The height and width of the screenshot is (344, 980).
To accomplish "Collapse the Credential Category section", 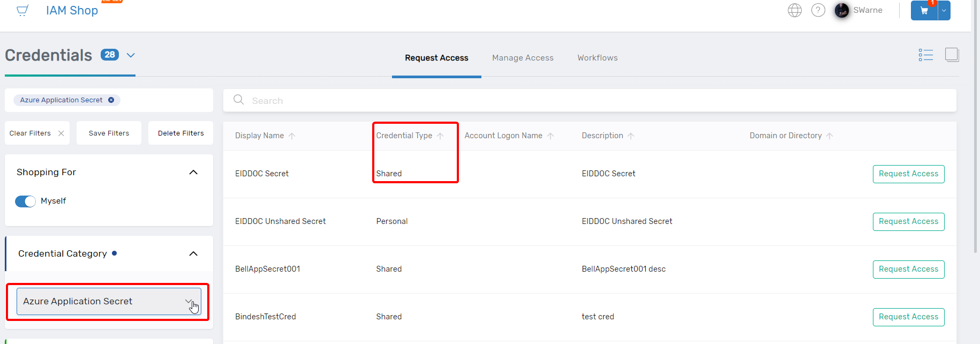I will point(193,253).
